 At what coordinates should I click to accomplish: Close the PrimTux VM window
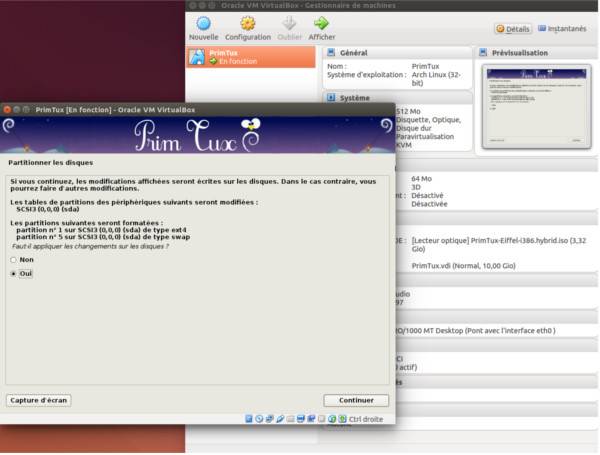7,110
